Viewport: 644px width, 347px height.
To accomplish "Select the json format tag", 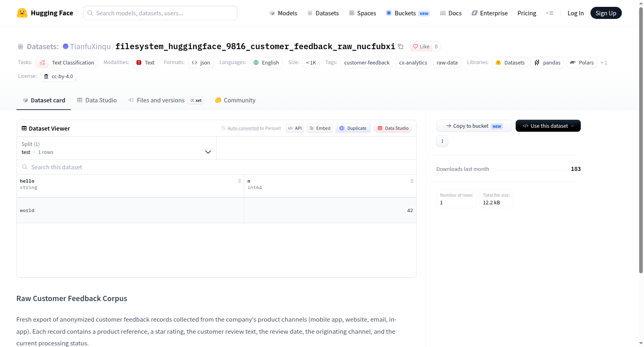I will [x=201, y=62].
